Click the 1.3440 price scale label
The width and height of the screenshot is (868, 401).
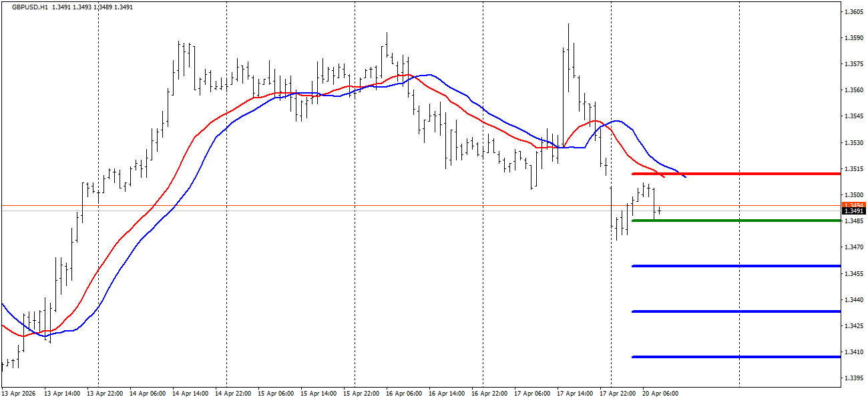click(x=854, y=299)
